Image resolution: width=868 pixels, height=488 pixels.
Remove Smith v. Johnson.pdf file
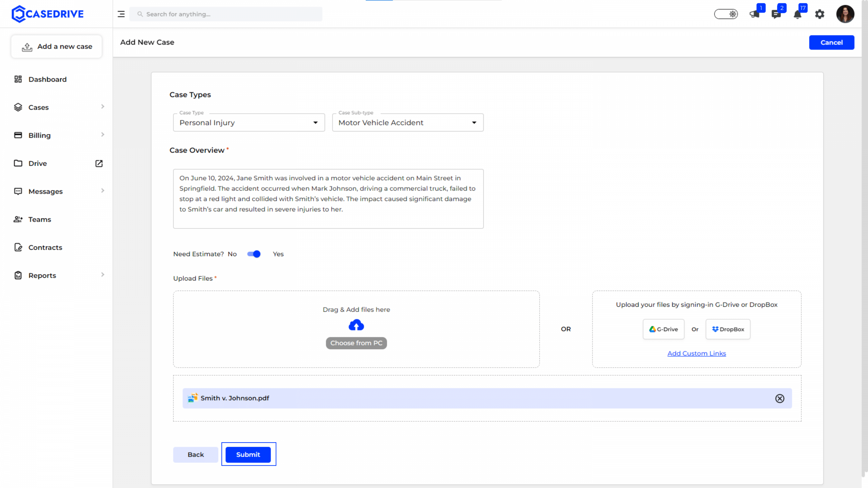tap(780, 399)
